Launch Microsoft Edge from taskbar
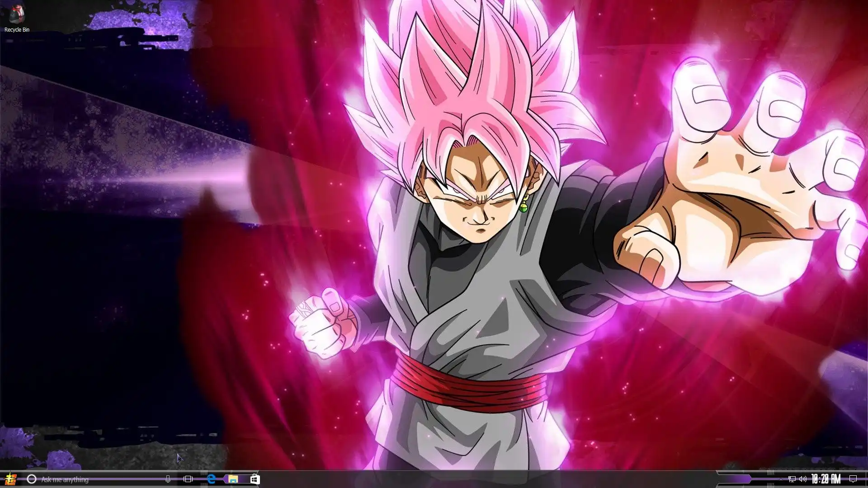This screenshot has height=488, width=868. coord(211,479)
